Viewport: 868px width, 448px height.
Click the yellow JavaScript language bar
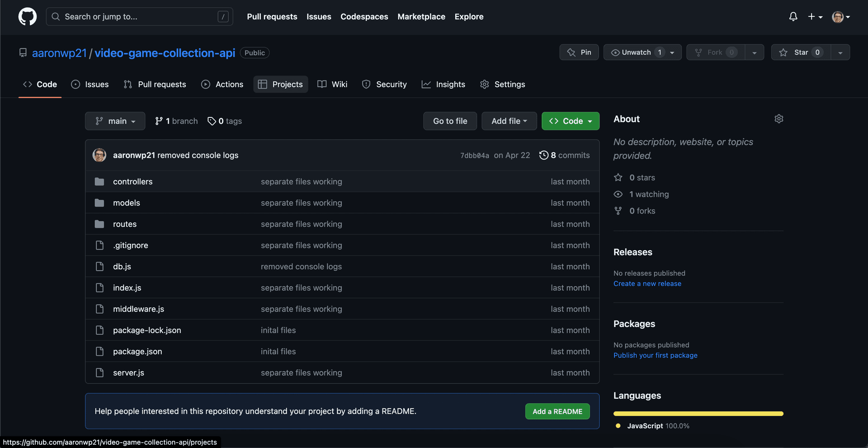[698, 414]
